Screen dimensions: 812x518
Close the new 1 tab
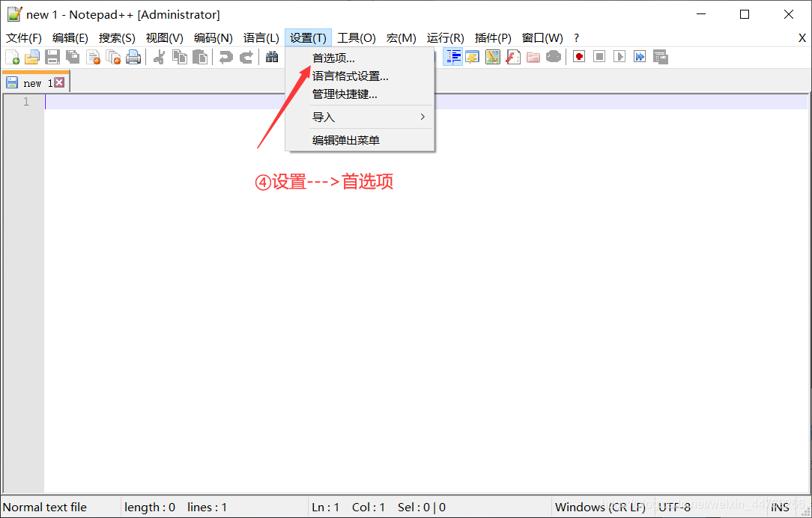pos(60,82)
